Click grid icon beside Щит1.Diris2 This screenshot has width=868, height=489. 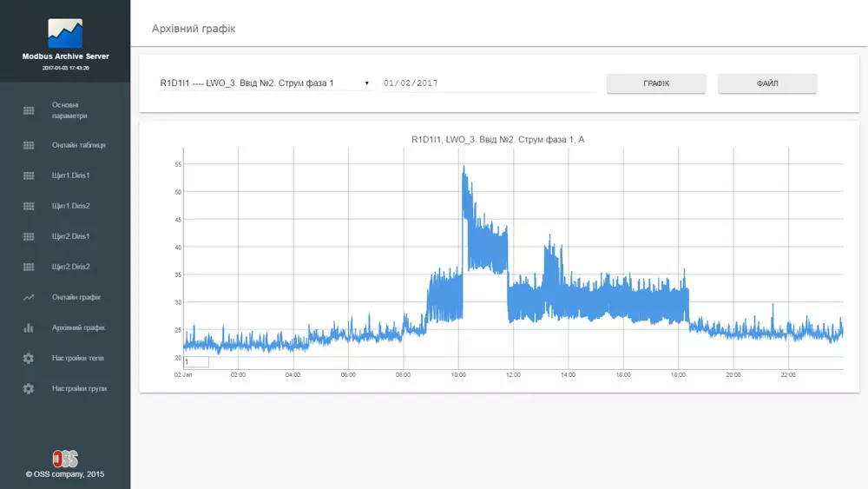29,206
